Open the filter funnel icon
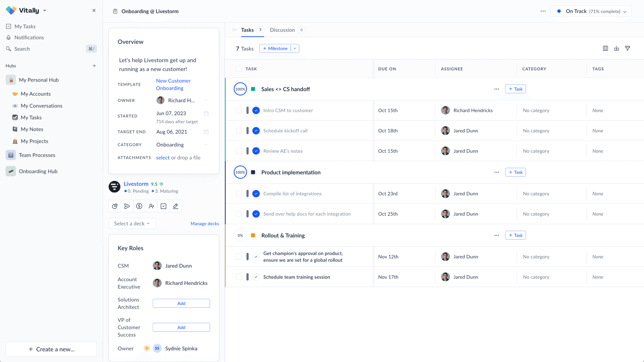The image size is (644, 362). 628,48
